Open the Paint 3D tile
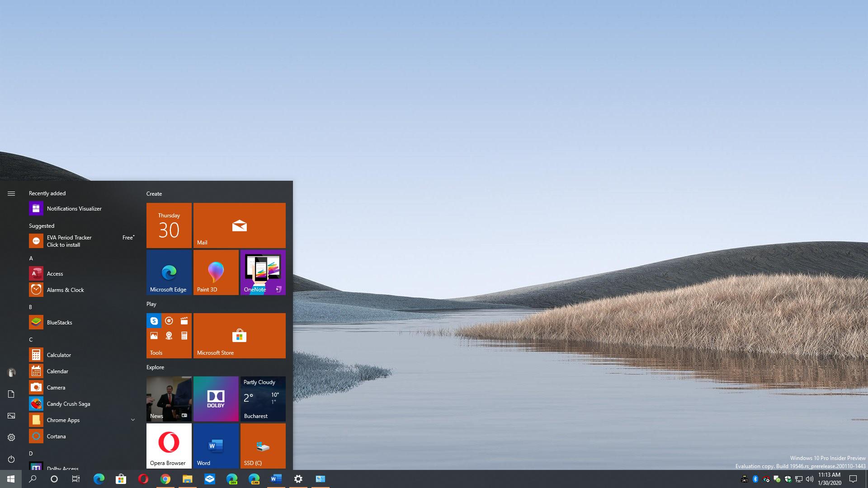This screenshot has height=488, width=868. point(216,272)
